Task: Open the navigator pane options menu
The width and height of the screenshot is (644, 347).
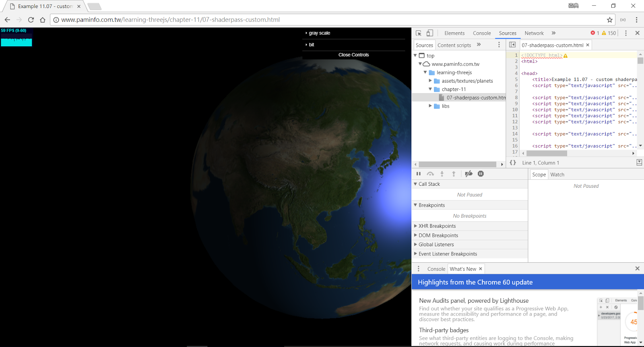Action: pyautogui.click(x=499, y=45)
